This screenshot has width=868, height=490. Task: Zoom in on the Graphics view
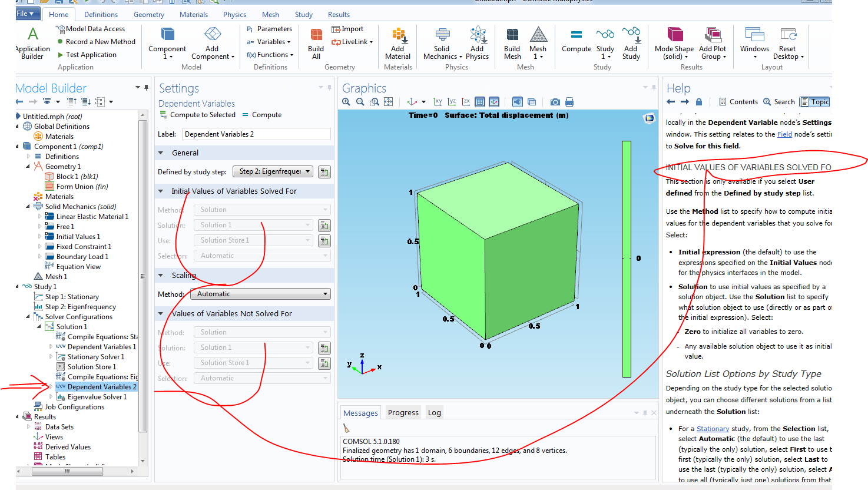click(346, 102)
